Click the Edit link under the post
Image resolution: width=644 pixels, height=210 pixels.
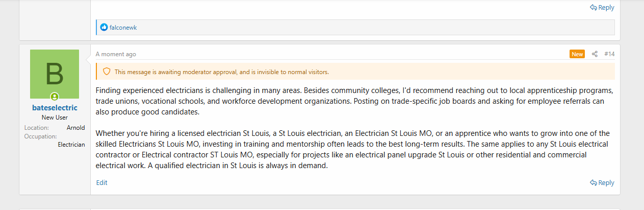coord(101,182)
